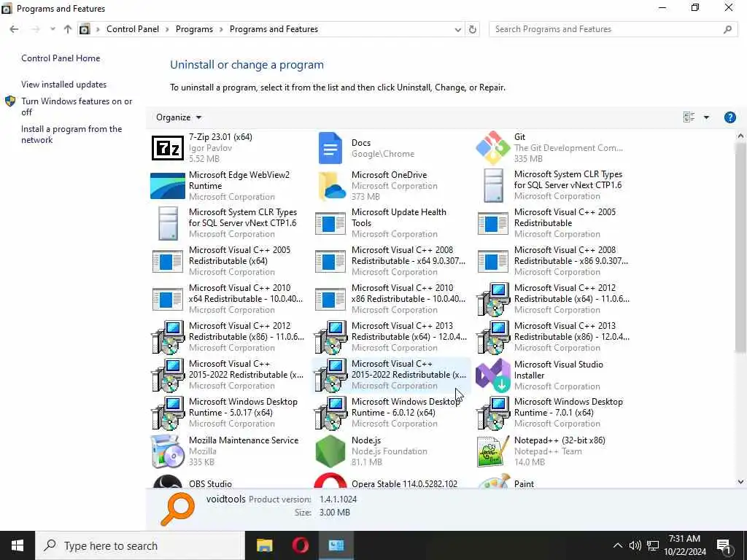The height and width of the screenshot is (560, 747).
Task: Click the Programs breadcrumb
Action: click(194, 29)
